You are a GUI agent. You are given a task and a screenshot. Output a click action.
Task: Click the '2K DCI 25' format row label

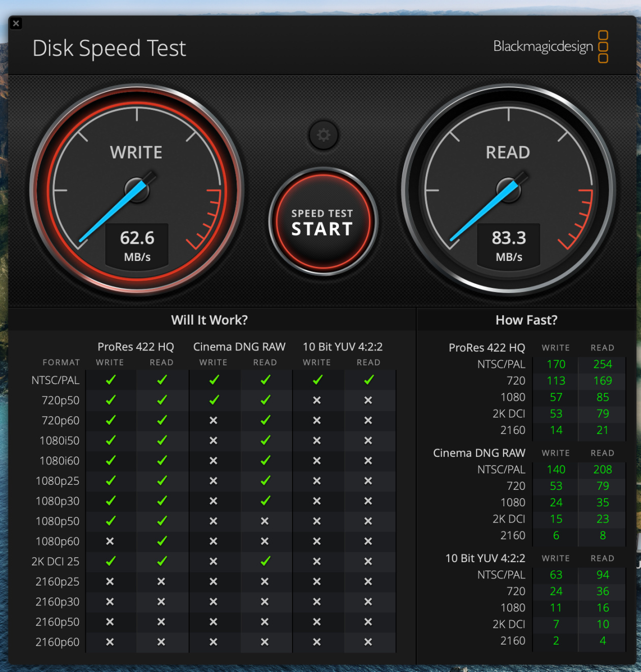[55, 562]
